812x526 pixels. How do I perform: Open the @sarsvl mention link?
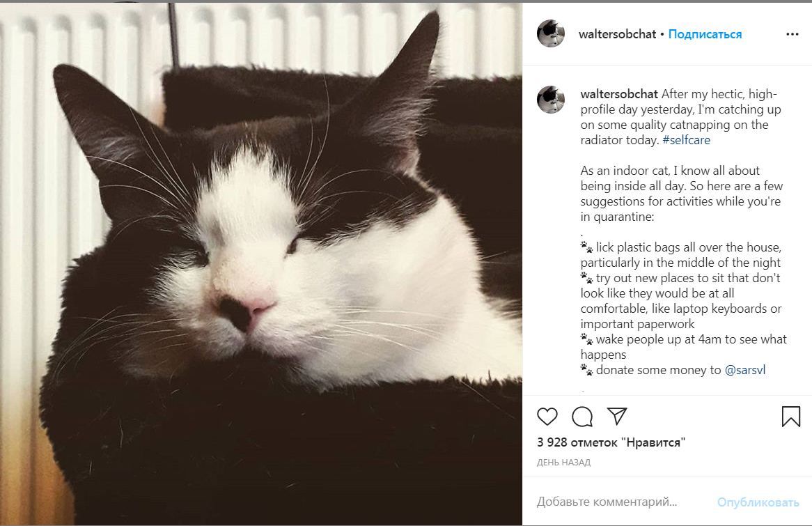pos(744,370)
